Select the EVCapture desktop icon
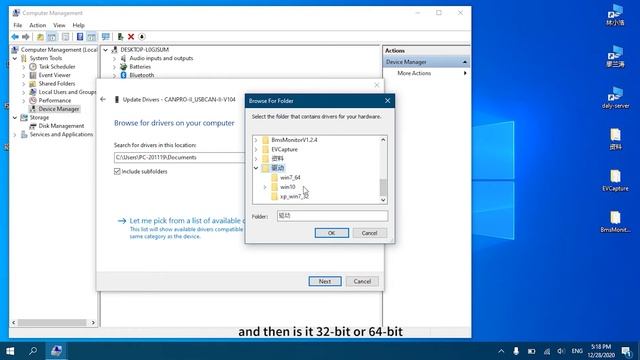This screenshot has height=360, width=640. click(x=615, y=180)
